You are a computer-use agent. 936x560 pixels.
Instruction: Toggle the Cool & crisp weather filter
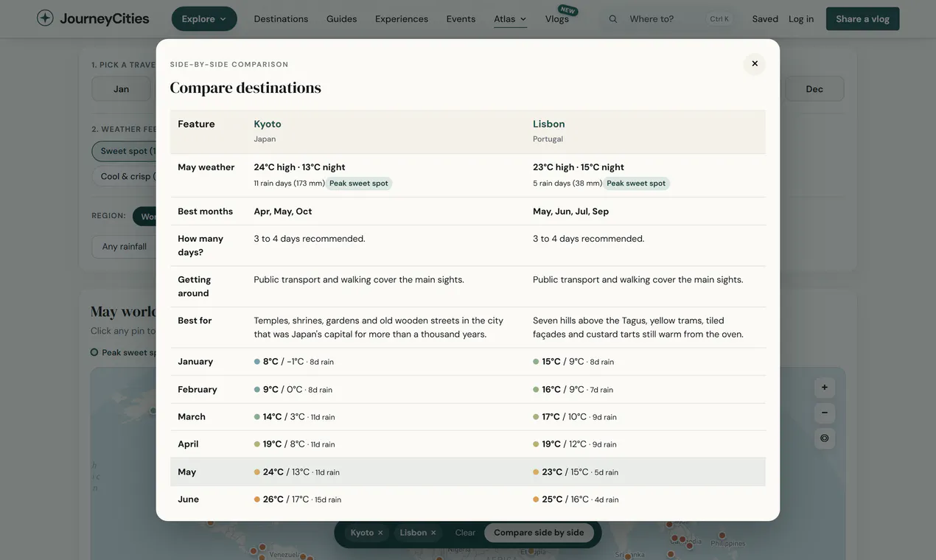coord(125,176)
